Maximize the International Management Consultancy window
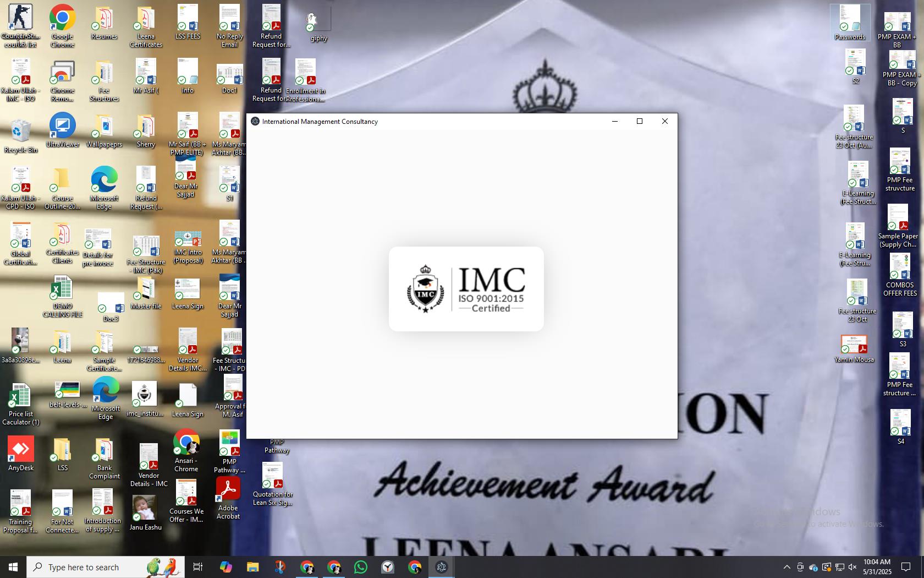924x578 pixels. tap(640, 121)
